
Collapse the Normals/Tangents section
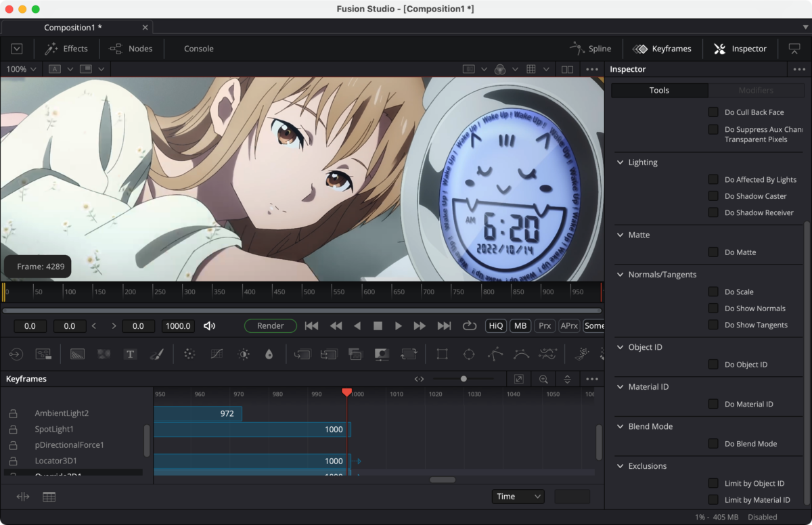click(x=621, y=275)
